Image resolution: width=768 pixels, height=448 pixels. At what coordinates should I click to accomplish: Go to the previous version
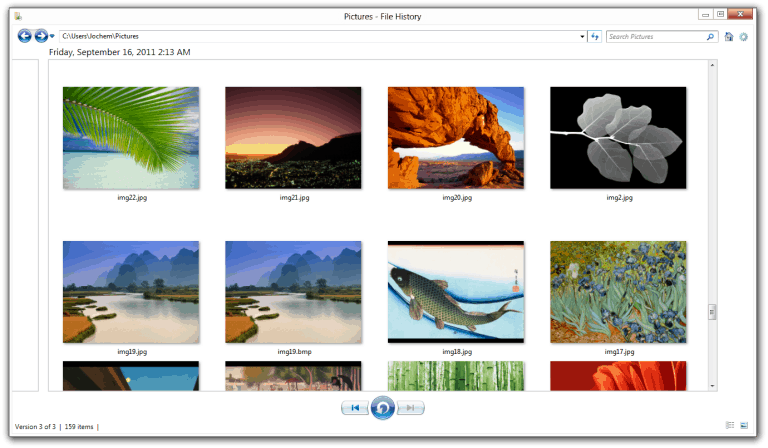pos(355,407)
